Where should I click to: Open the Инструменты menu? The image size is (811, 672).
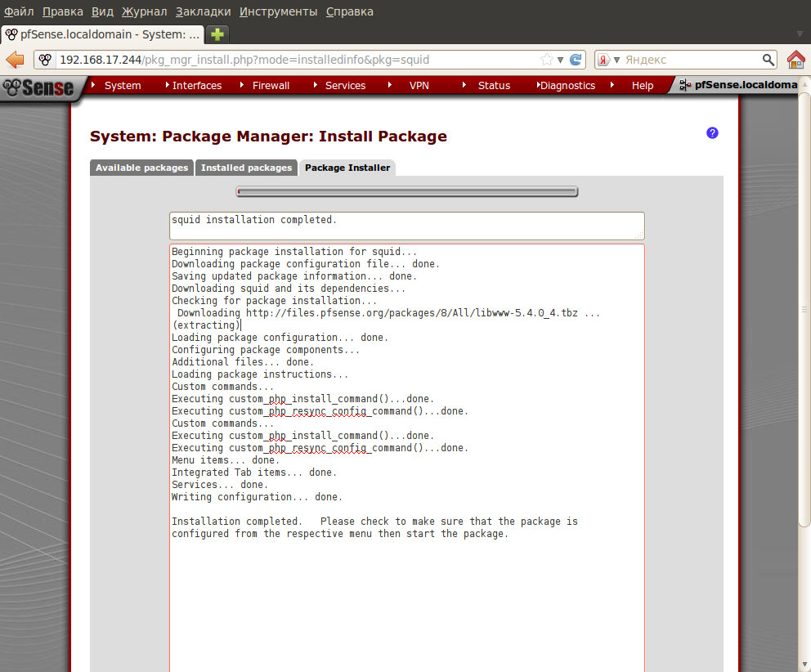click(x=278, y=11)
